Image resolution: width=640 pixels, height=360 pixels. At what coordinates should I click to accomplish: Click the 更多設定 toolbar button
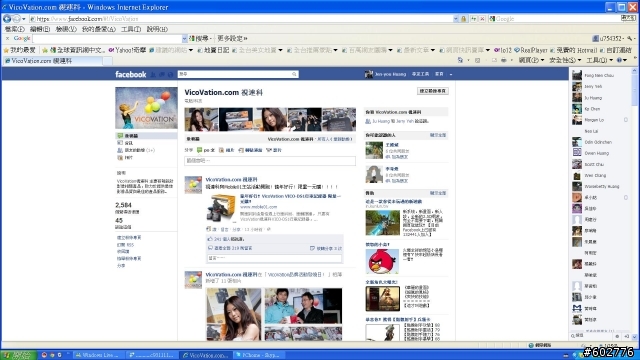pyautogui.click(x=232, y=38)
